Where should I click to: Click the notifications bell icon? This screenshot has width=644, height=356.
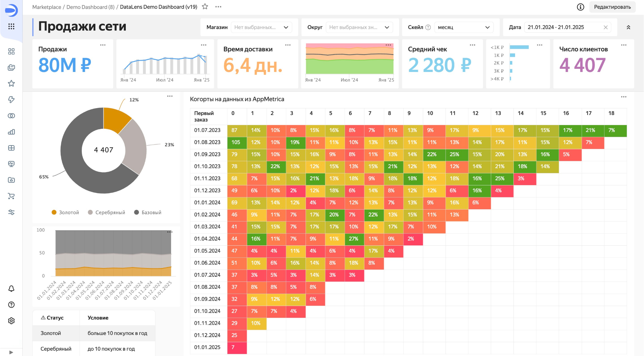click(11, 288)
